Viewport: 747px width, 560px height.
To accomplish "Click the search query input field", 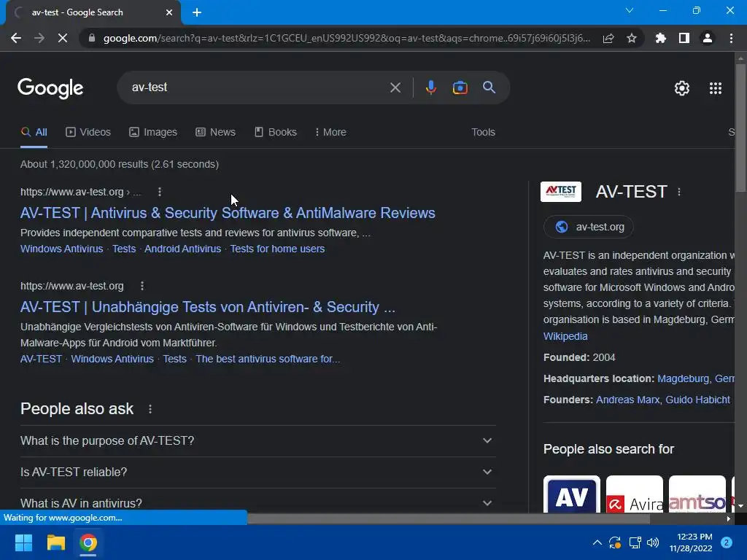I will click(258, 87).
